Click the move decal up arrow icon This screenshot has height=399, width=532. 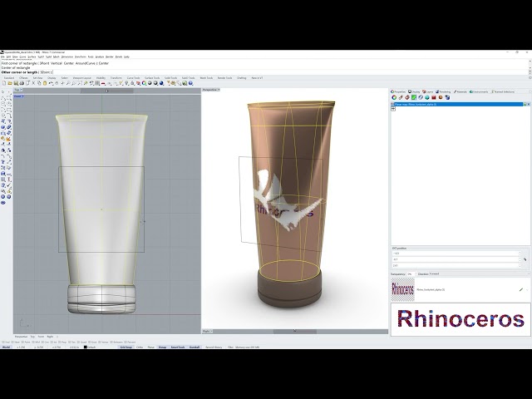[525, 105]
